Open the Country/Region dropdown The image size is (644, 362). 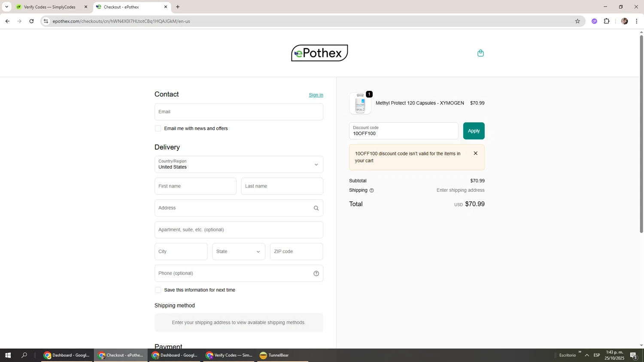(239, 165)
